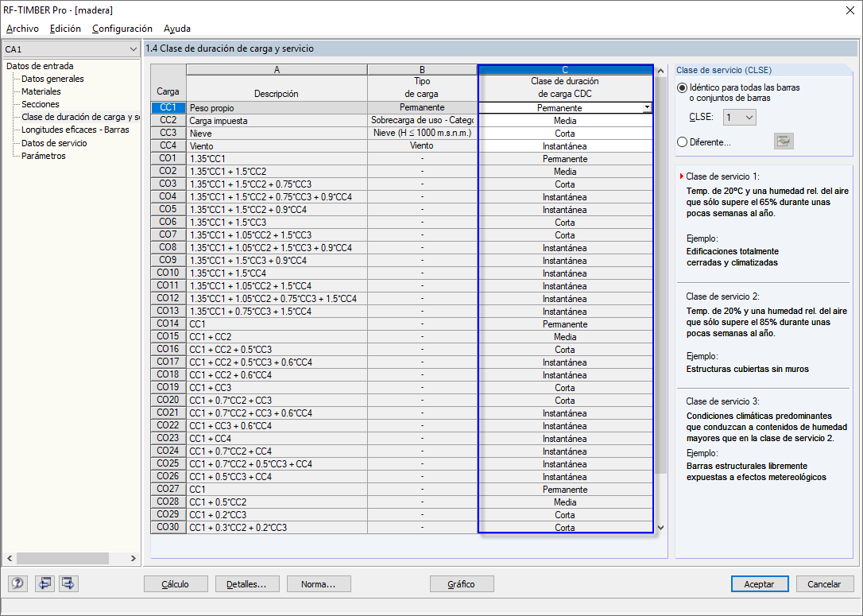This screenshot has height=616, width=863.
Task: Open the CA1 case dropdown
Action: click(x=71, y=49)
